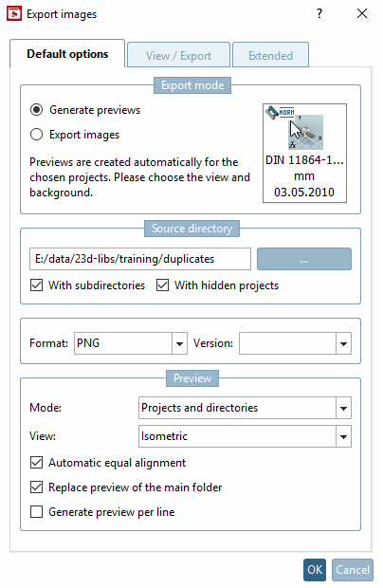Disable Automatic equal alignment
The width and height of the screenshot is (383, 588).
coord(36,463)
